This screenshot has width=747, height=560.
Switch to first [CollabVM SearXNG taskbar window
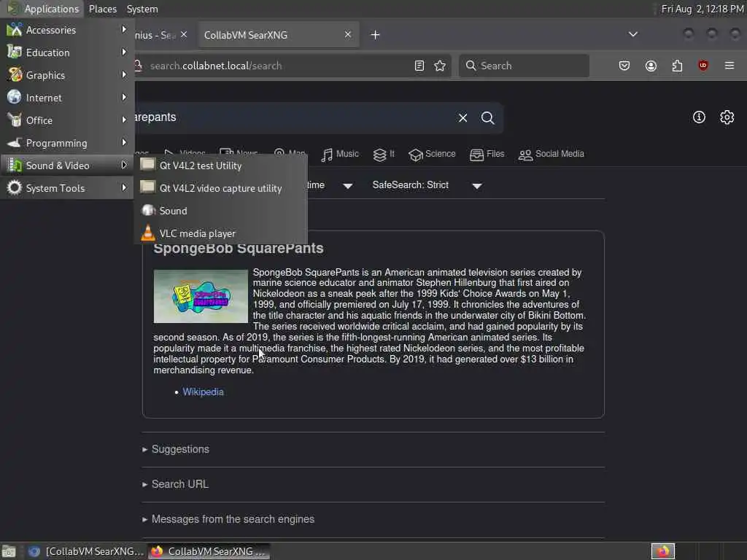click(85, 551)
